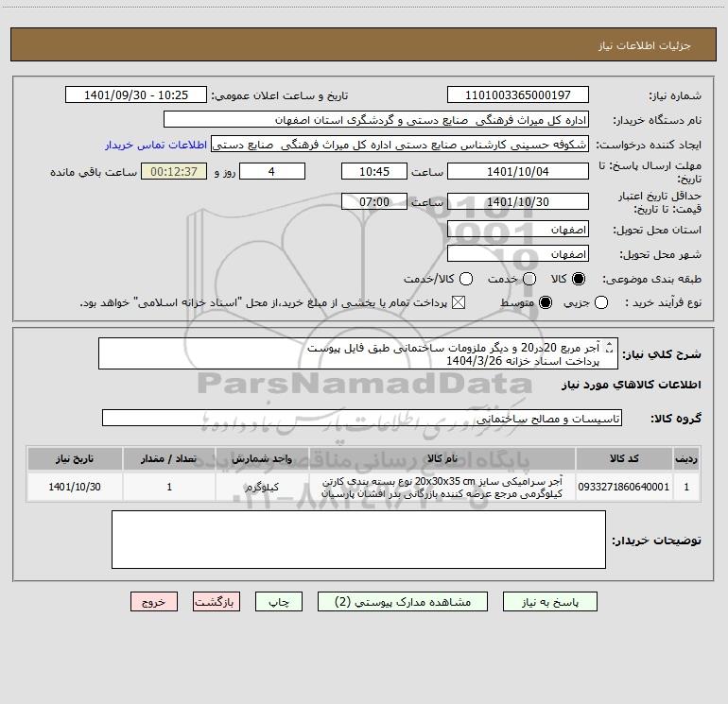Click the delivery province field اصفهان
The height and width of the screenshot is (704, 728).
point(518,230)
